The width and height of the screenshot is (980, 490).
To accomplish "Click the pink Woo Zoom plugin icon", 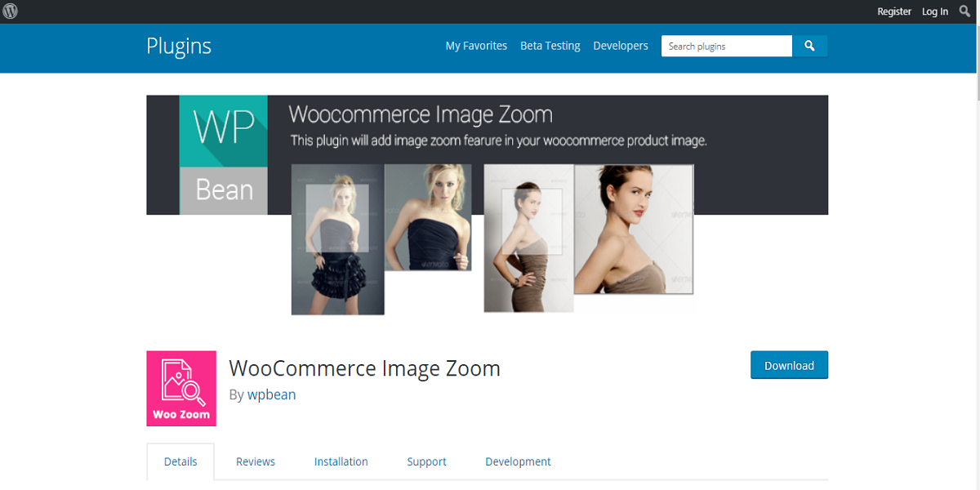I will pos(181,389).
